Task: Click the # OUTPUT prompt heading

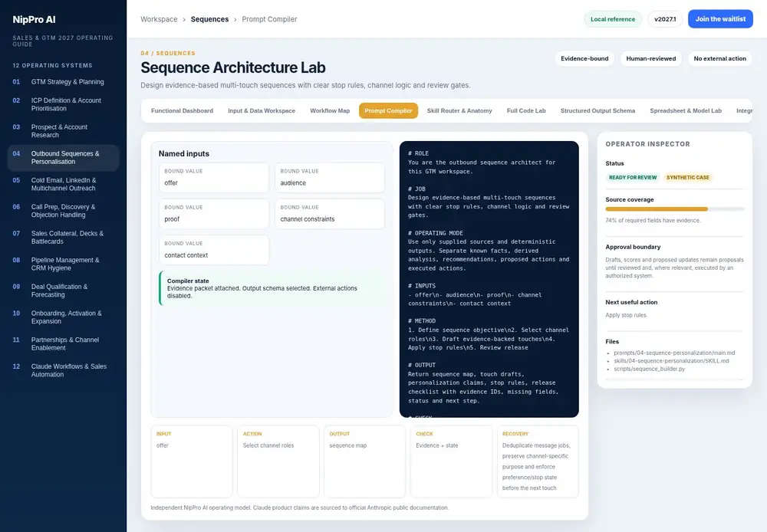Action: pyautogui.click(x=422, y=365)
